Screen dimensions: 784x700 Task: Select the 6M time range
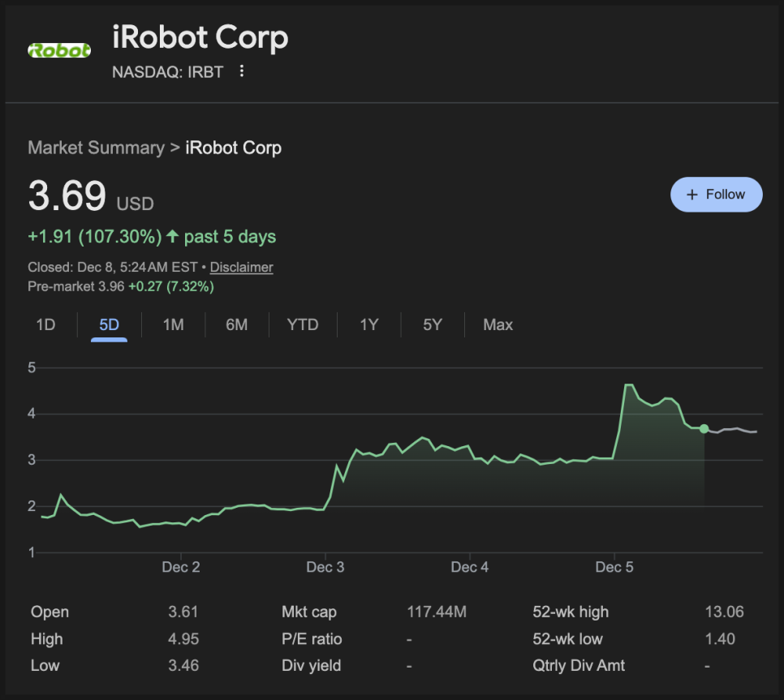tap(236, 324)
